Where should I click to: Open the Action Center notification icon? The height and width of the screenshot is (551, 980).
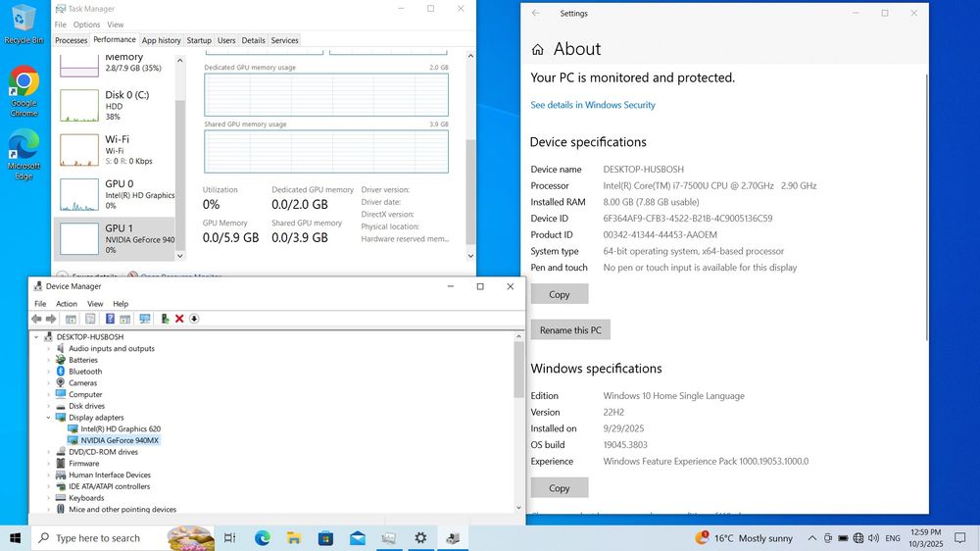(960, 538)
